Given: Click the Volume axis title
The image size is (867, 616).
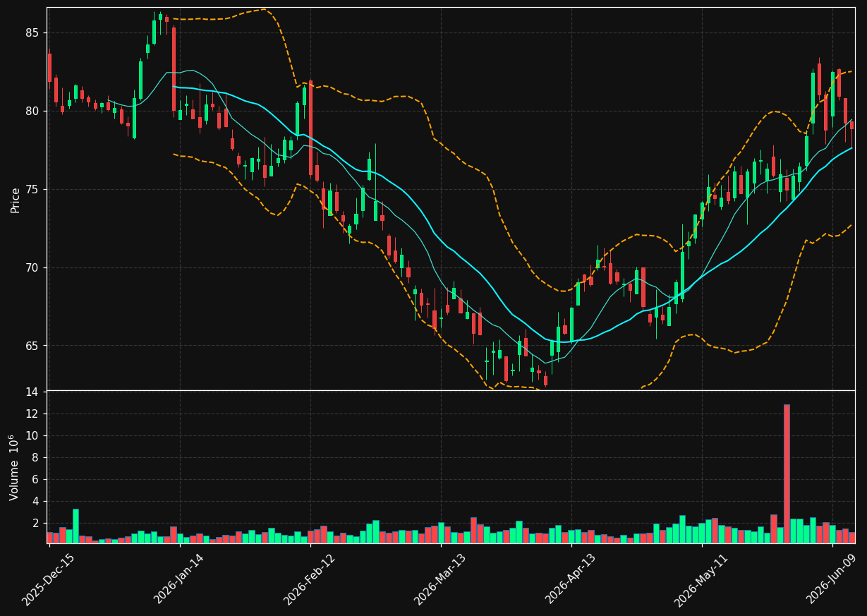Looking at the screenshot, I should click(x=13, y=467).
